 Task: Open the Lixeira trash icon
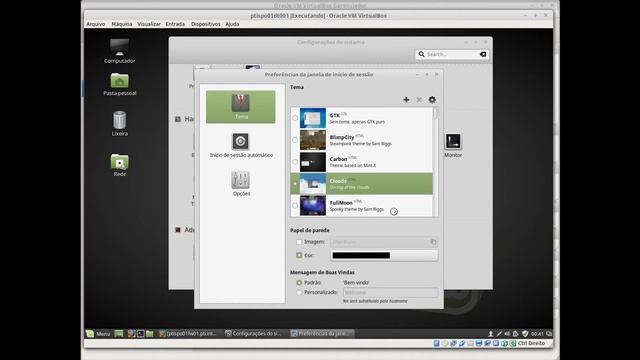click(x=120, y=124)
